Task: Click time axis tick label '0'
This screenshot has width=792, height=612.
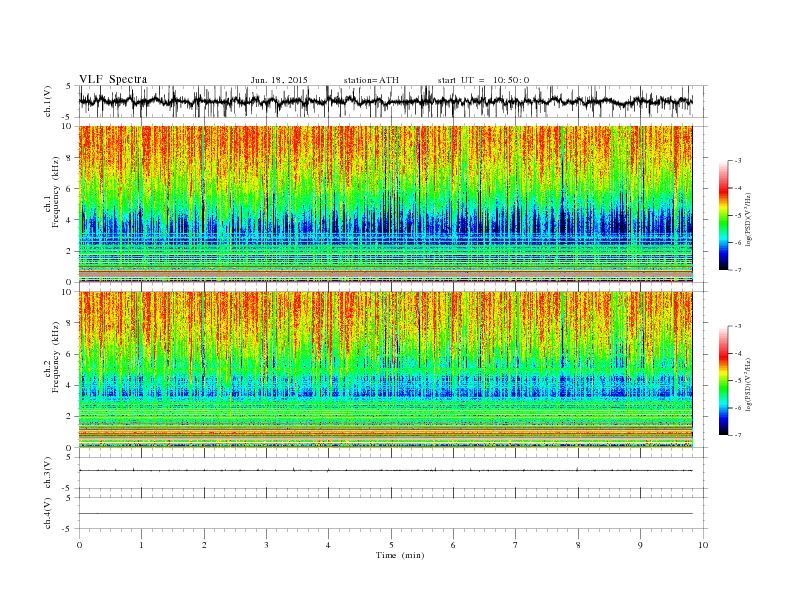Action: point(79,545)
